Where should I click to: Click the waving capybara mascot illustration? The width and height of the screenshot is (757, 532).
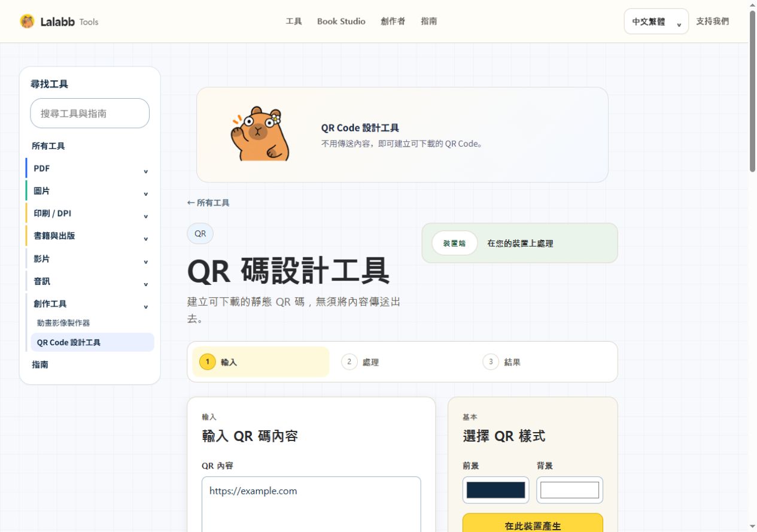pos(259,134)
